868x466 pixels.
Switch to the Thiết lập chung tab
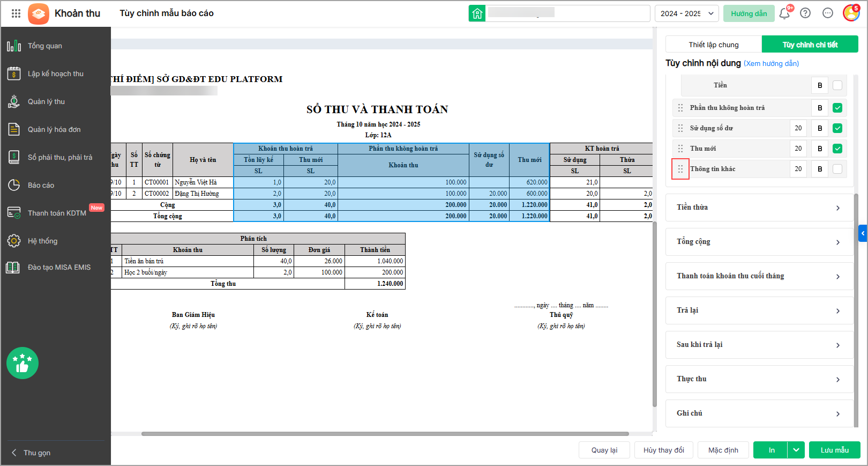[x=714, y=45]
